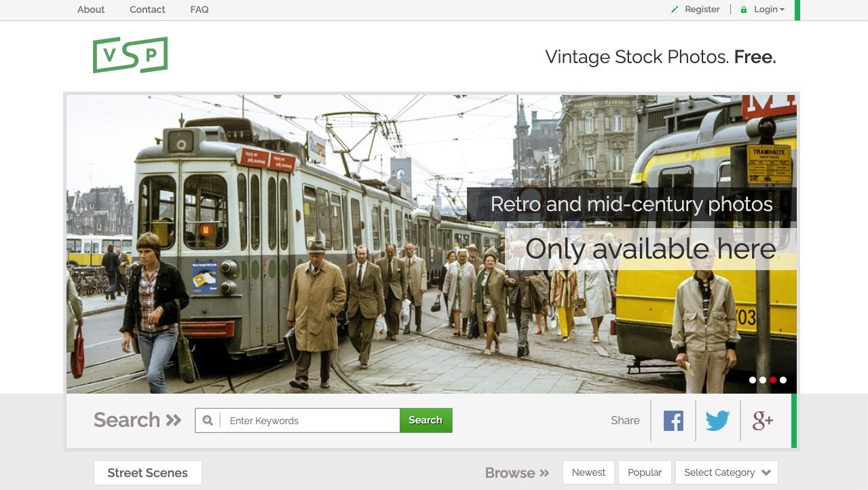
Task: Open the FAQ page
Action: (199, 10)
